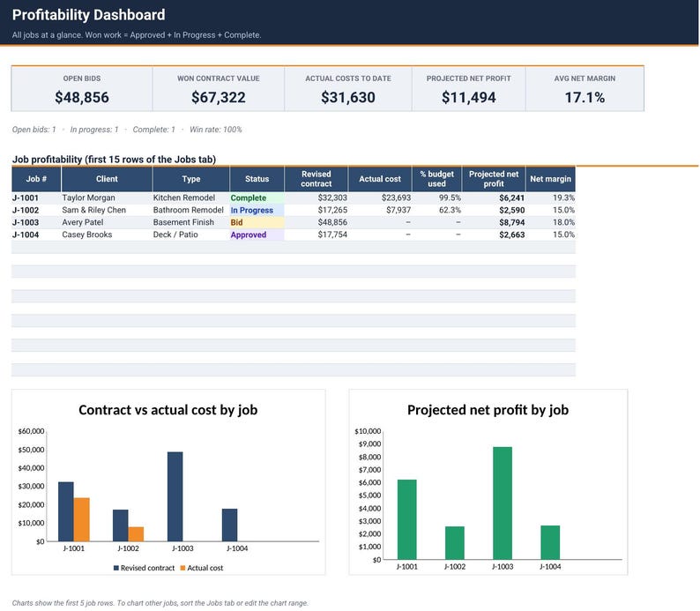Click the Profitability Dashboard title
This screenshot has width=700, height=611.
tap(88, 15)
